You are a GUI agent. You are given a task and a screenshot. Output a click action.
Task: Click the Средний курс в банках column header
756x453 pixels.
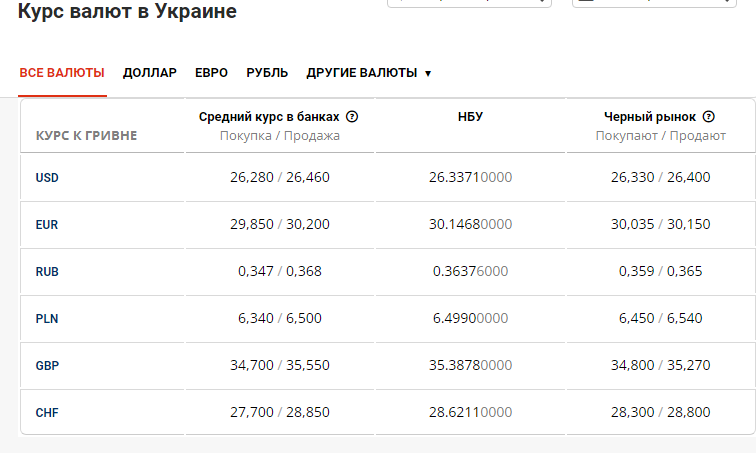pos(269,116)
